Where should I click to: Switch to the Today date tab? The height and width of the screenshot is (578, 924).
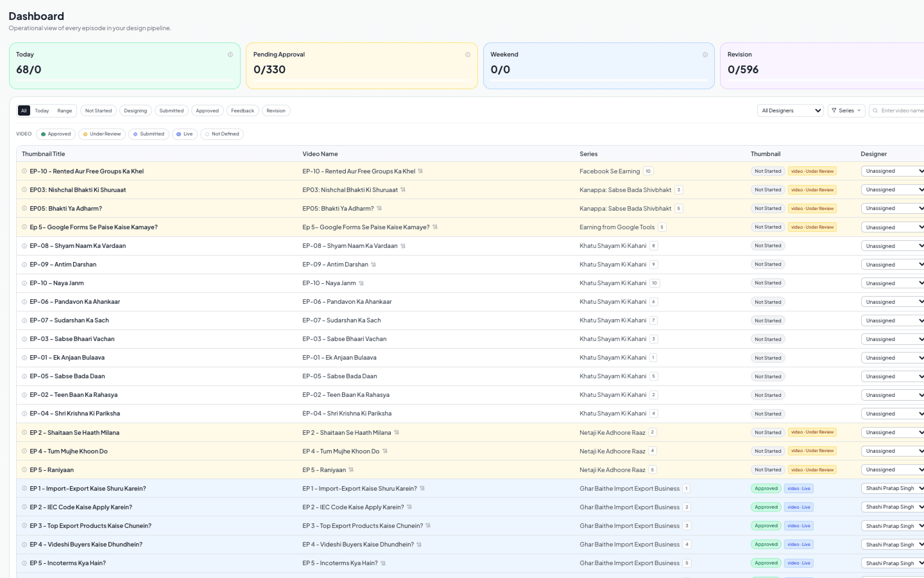pos(42,111)
